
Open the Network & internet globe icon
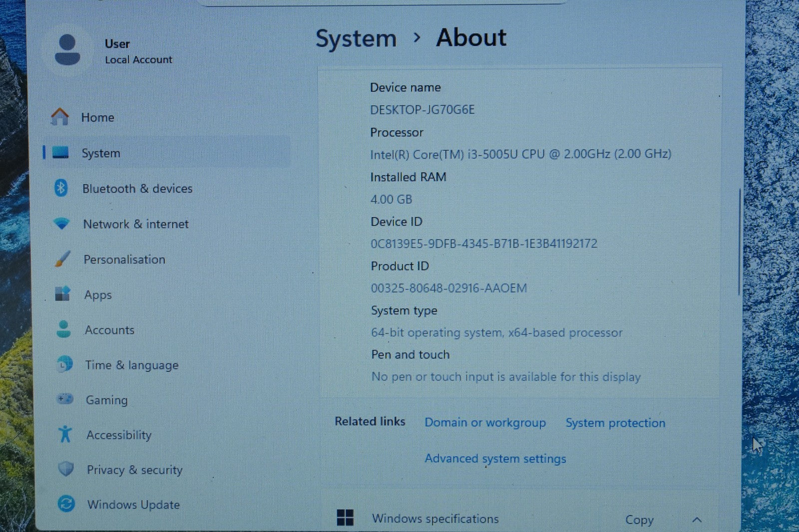click(x=61, y=224)
